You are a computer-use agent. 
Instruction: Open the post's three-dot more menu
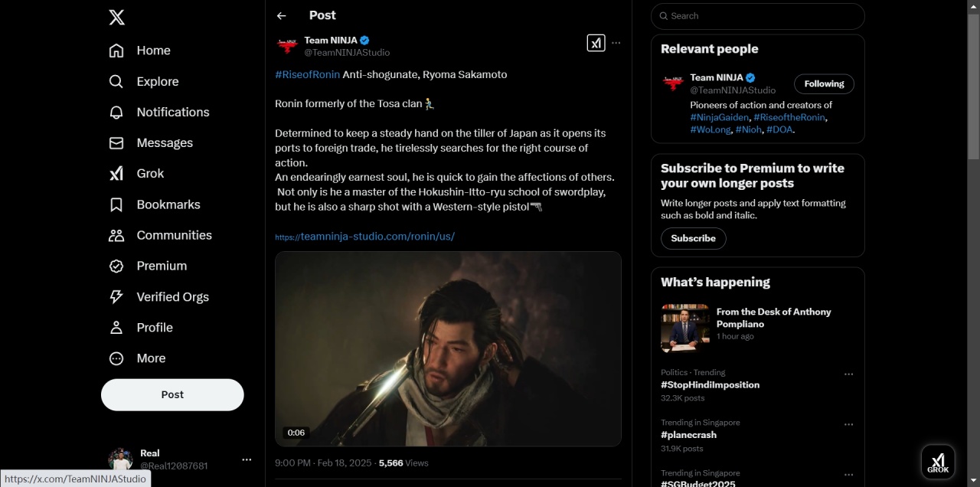coord(616,43)
